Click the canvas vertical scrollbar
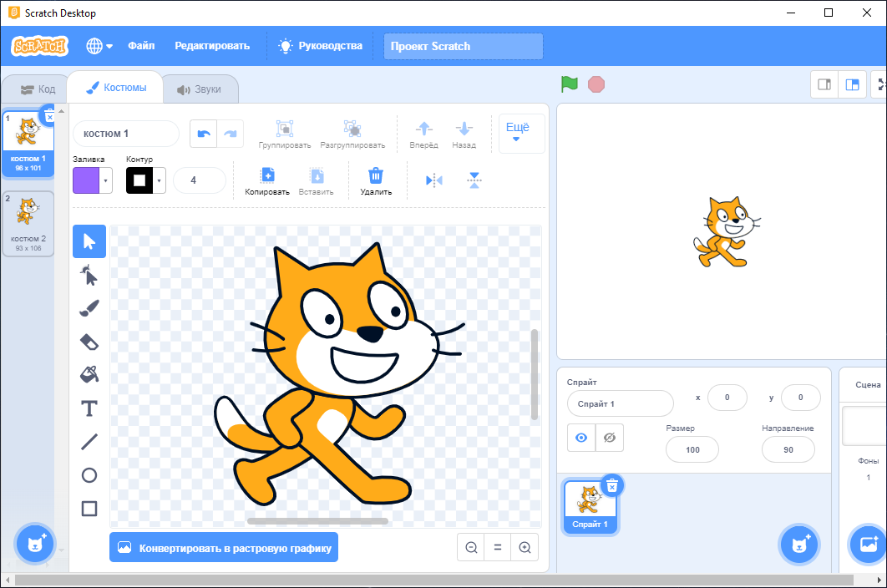The height and width of the screenshot is (588, 887). click(535, 374)
